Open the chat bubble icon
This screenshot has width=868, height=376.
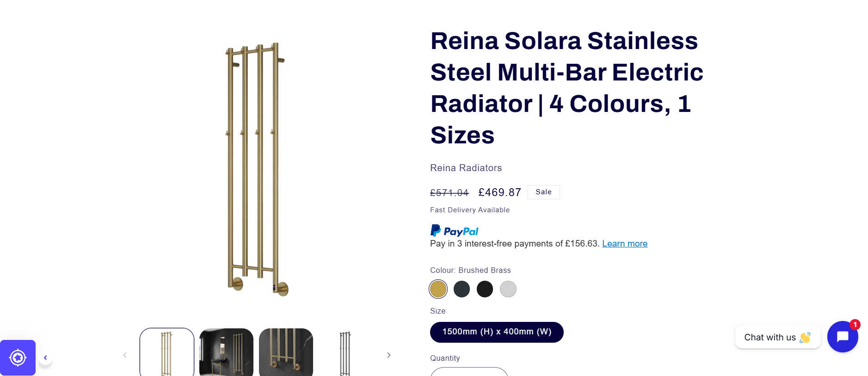click(x=842, y=337)
